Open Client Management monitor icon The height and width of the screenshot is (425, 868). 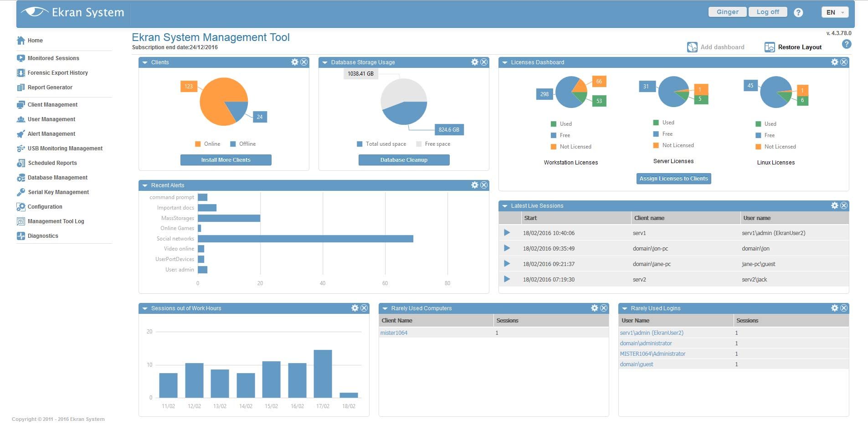pyautogui.click(x=21, y=105)
